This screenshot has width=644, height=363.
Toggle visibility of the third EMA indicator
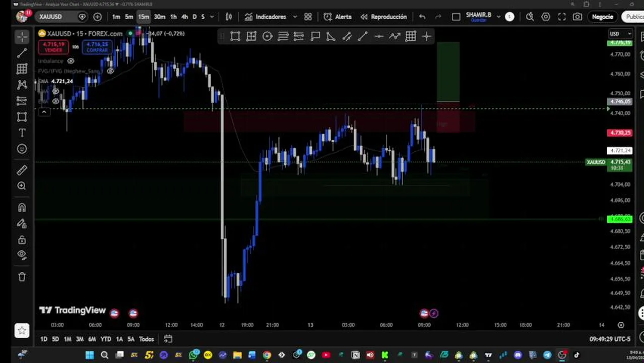pyautogui.click(x=55, y=101)
